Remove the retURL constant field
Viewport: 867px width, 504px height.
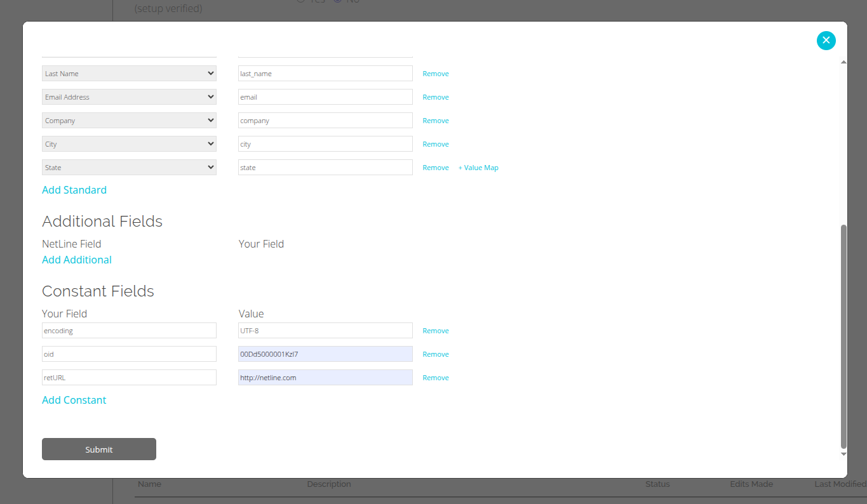436,378
